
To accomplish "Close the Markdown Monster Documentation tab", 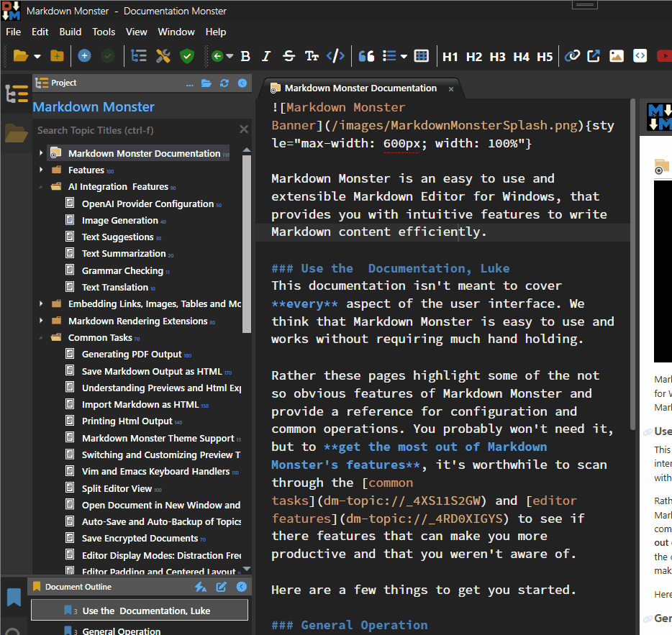I will pyautogui.click(x=451, y=89).
